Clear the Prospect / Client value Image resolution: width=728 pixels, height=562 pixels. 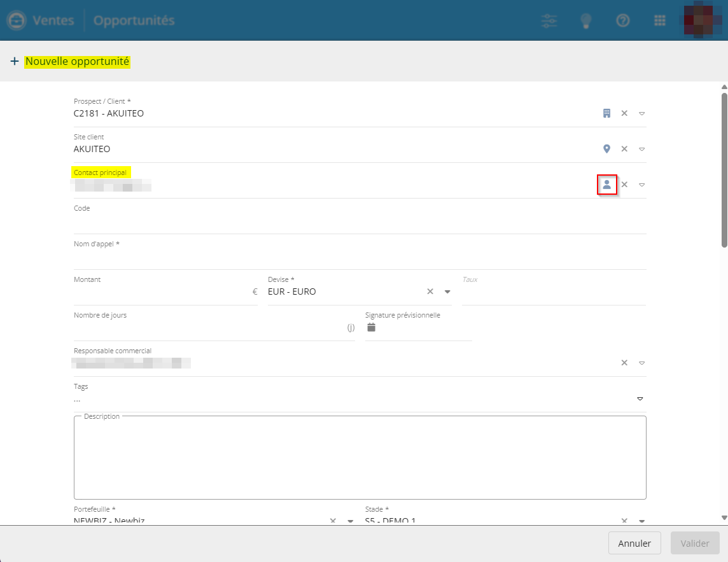[x=624, y=113]
